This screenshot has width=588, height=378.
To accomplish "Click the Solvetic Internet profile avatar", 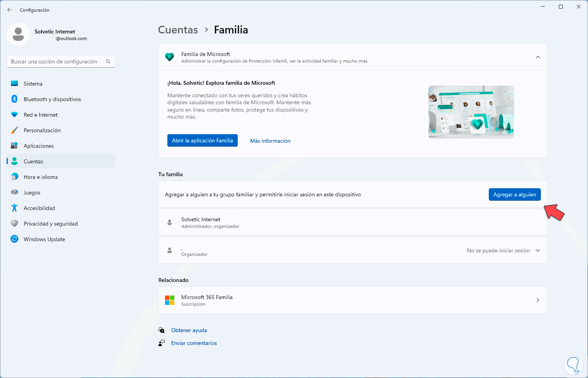I will click(18, 34).
